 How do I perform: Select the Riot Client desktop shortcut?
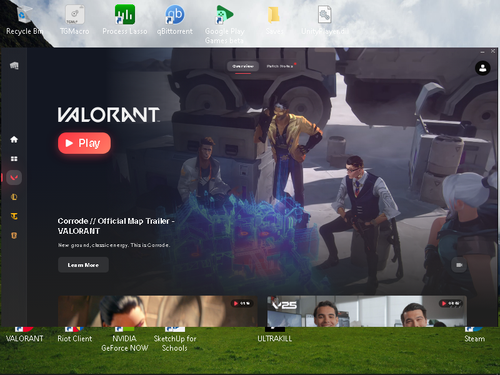pos(75,335)
